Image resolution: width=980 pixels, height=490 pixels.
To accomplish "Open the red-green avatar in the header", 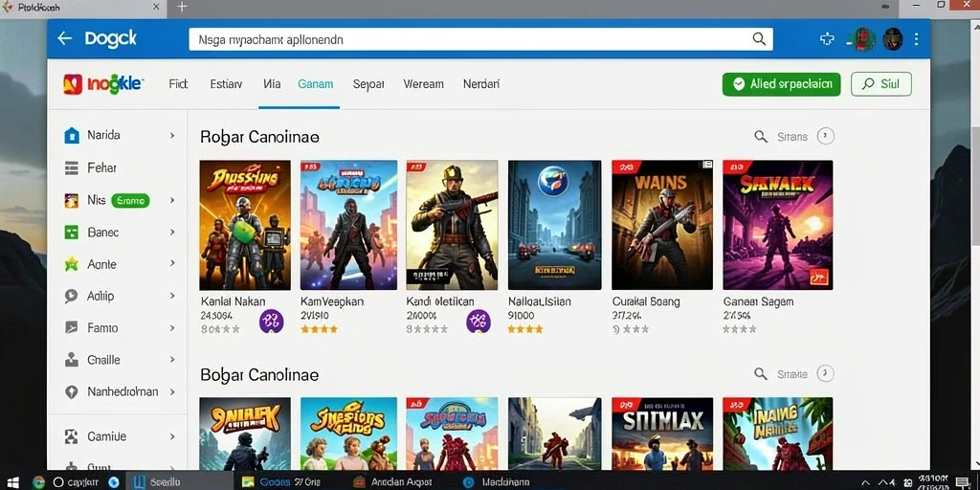I will [x=863, y=38].
